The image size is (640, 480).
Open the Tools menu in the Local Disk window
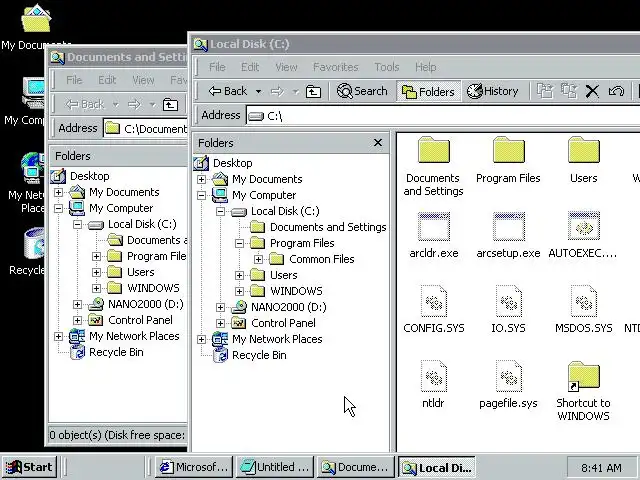point(387,67)
